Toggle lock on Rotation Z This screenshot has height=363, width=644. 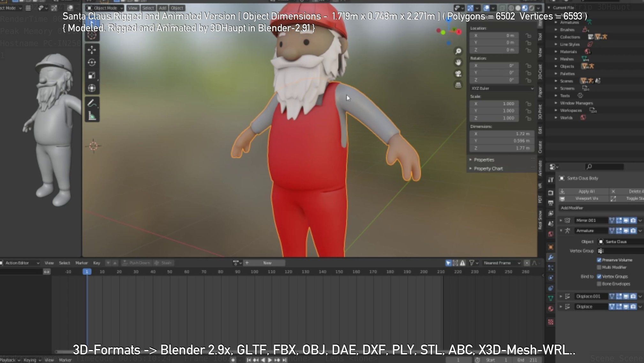[528, 80]
